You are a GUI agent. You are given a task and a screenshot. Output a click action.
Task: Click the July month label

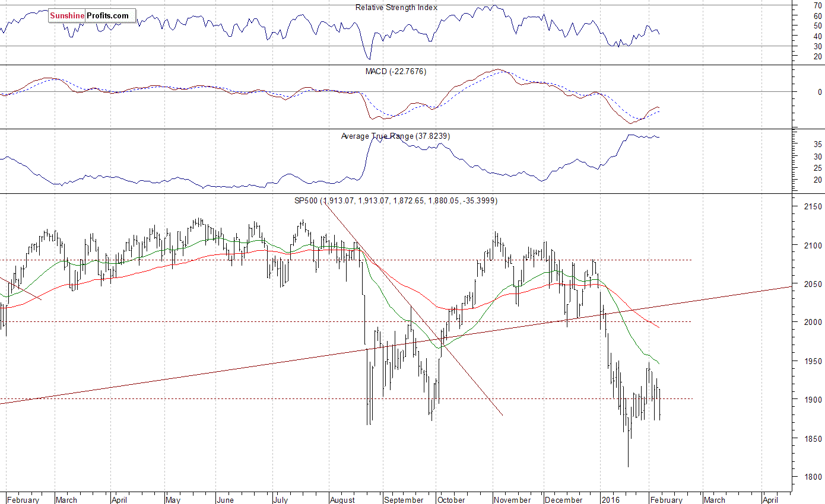(281, 500)
